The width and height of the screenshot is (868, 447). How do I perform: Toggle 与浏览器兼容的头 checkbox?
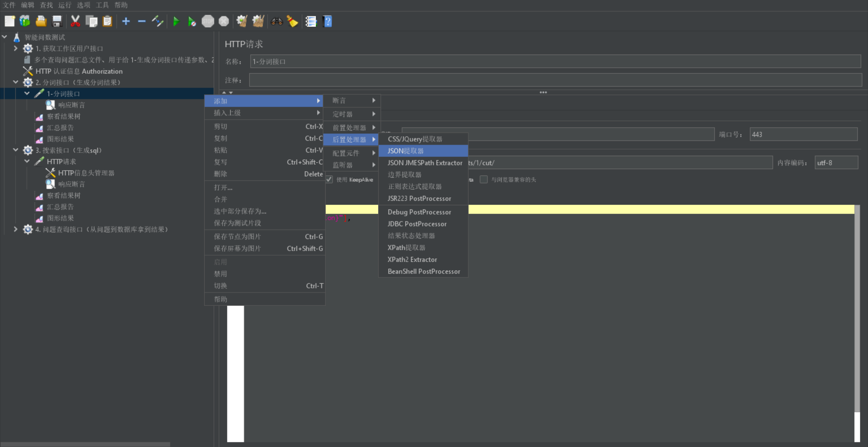click(484, 179)
